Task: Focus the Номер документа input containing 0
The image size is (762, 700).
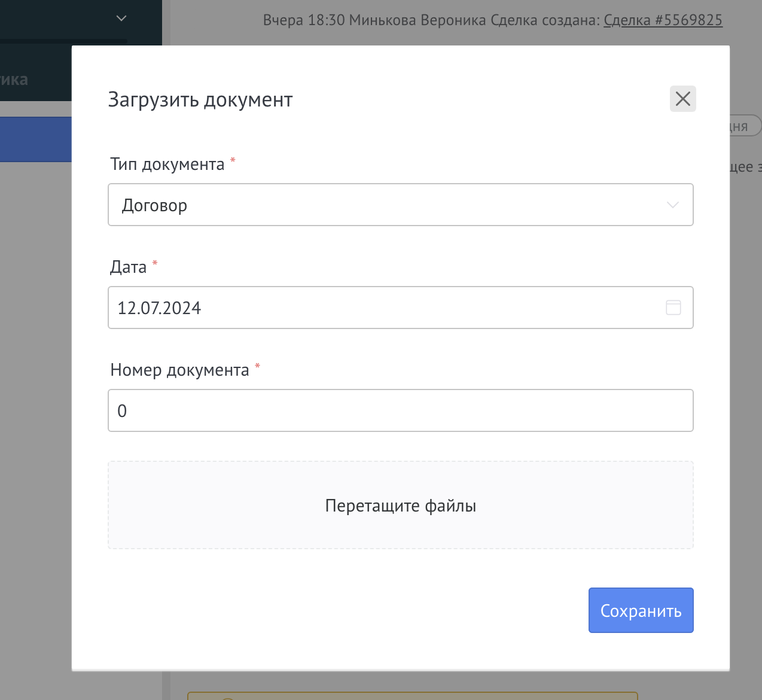Action: point(401,410)
